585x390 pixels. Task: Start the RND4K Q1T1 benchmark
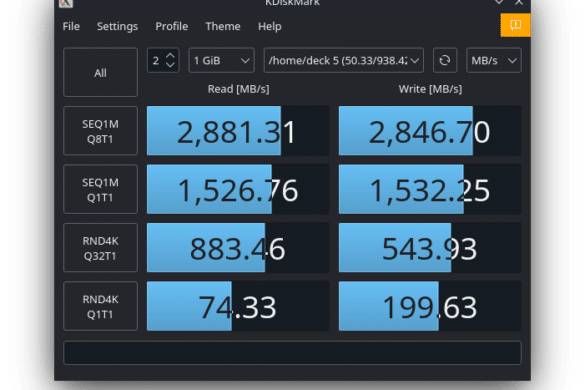click(x=100, y=306)
